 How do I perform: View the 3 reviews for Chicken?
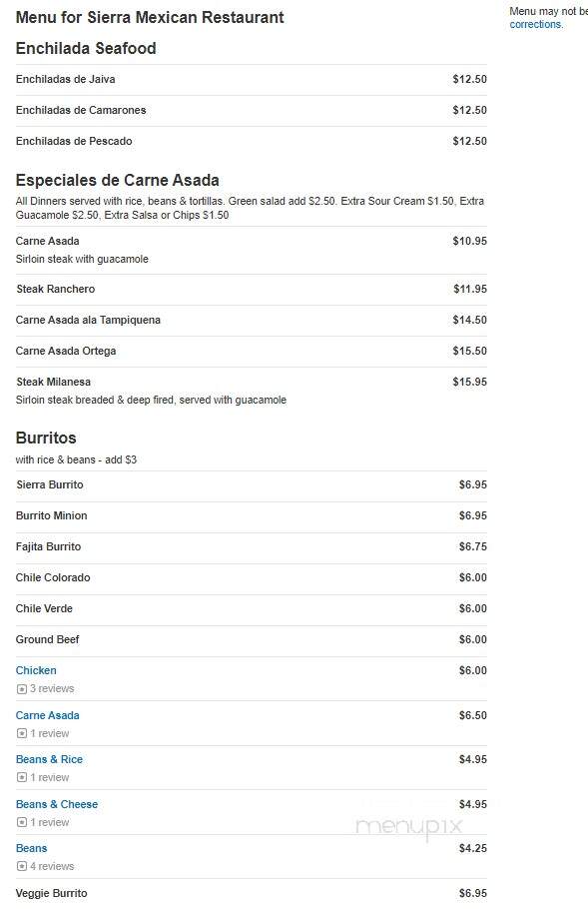52,688
